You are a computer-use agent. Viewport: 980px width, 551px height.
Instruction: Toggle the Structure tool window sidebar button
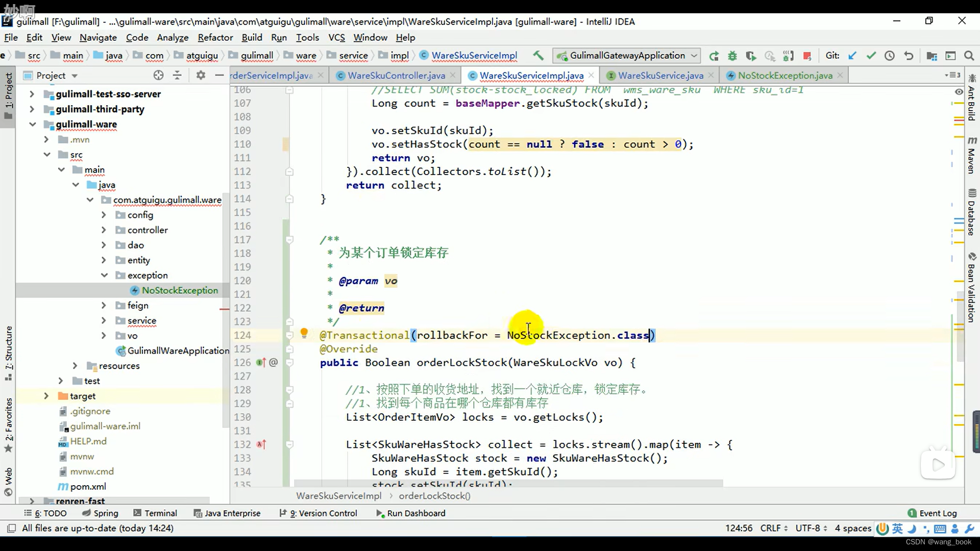(8, 352)
